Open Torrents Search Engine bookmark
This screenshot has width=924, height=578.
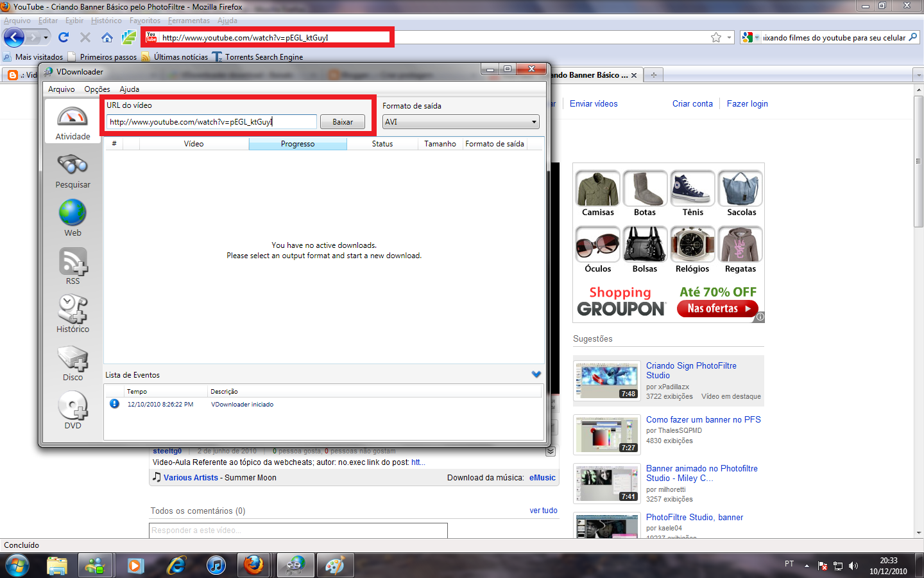pyautogui.click(x=257, y=57)
